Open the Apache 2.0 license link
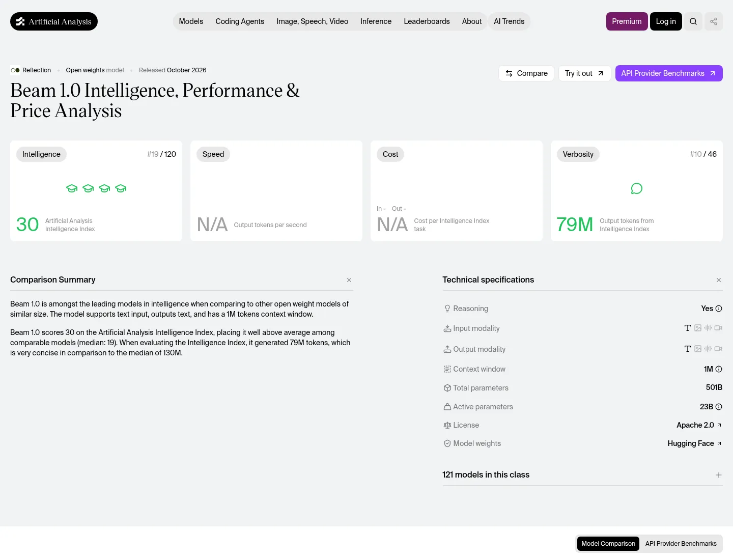The height and width of the screenshot is (560, 733). (699, 425)
